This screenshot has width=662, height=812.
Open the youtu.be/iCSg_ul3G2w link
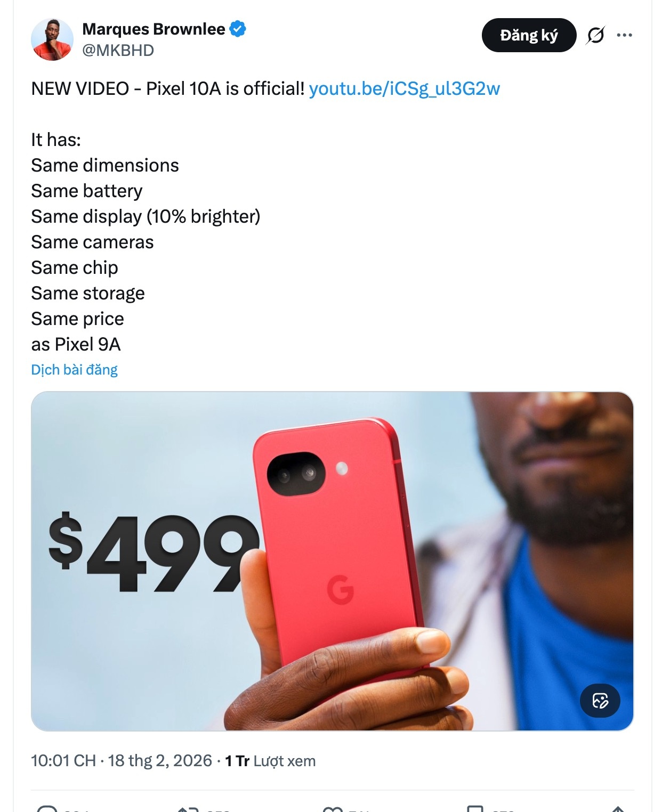(x=405, y=88)
